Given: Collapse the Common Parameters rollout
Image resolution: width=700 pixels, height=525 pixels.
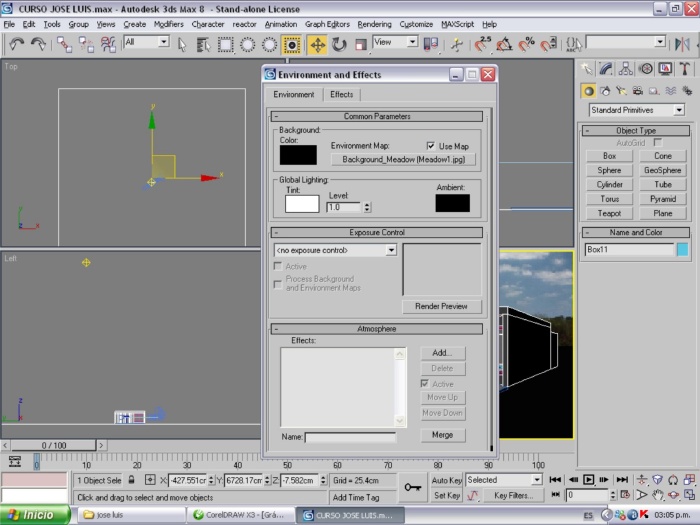Looking at the screenshot, I should coord(377,117).
